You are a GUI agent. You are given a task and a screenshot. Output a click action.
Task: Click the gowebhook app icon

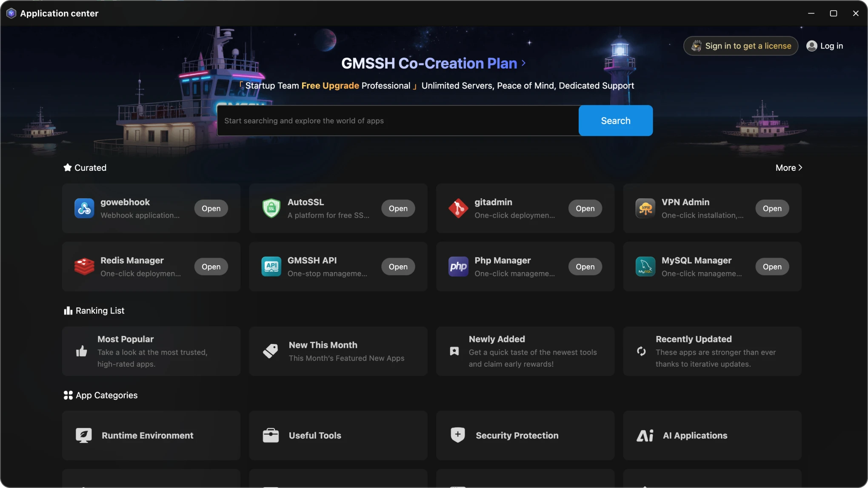pos(84,208)
